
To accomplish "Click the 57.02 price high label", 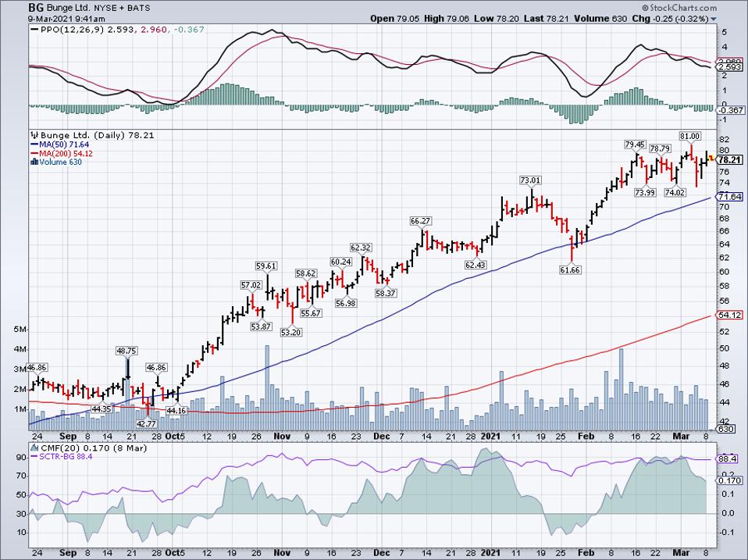I will tap(251, 285).
